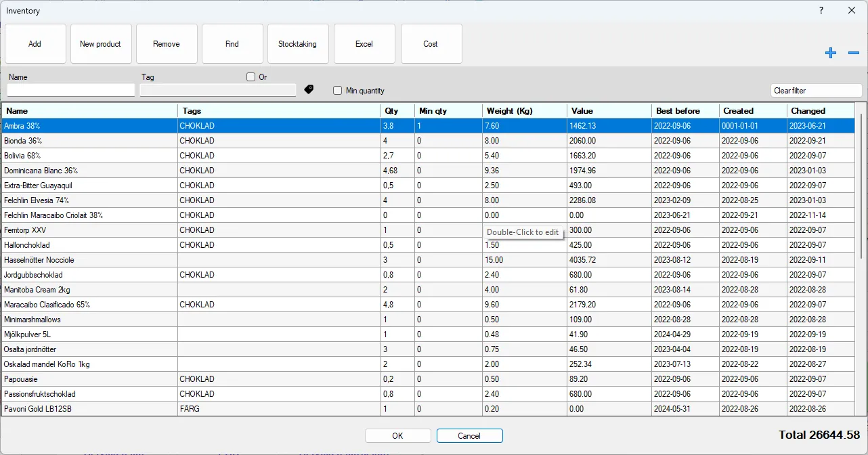Click value cell 4035.72

[x=609, y=260]
